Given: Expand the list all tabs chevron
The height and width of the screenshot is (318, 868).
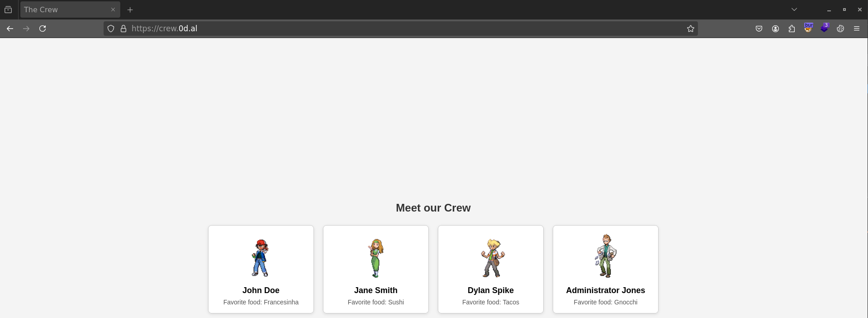Looking at the screenshot, I should point(794,10).
